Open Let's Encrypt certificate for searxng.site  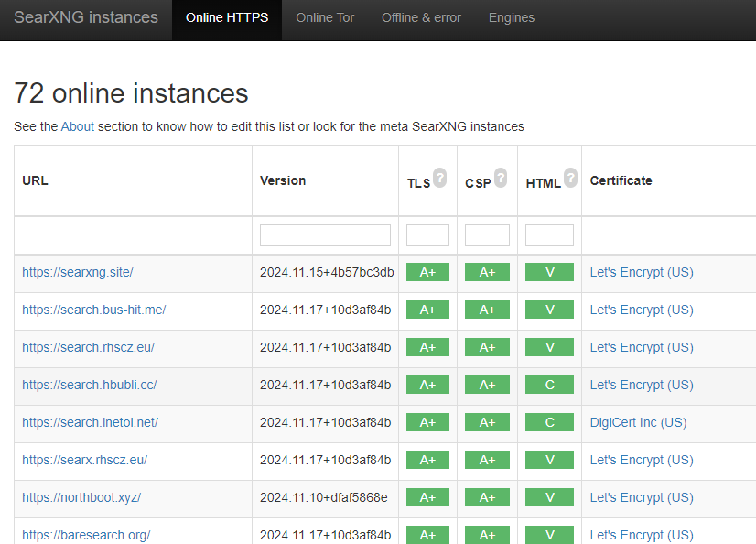tap(642, 272)
